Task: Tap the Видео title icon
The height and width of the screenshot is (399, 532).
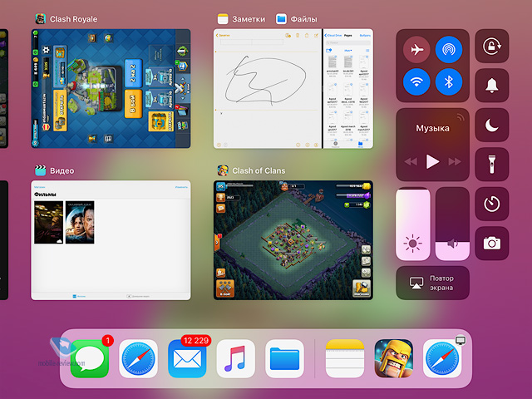Action: tap(41, 170)
